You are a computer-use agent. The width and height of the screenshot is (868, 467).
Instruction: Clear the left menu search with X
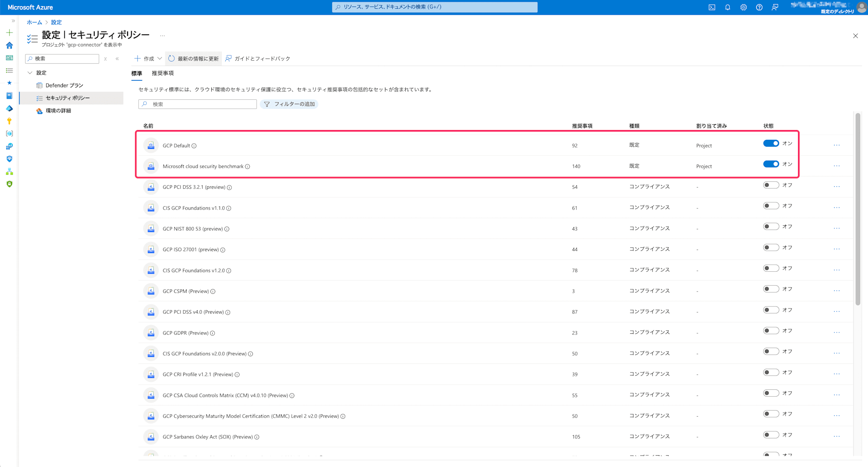coord(105,59)
